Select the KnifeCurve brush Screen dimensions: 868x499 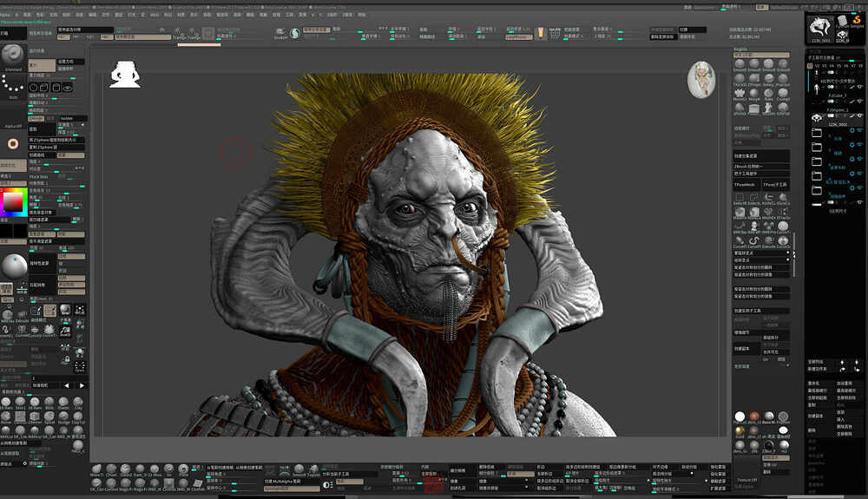tap(768, 197)
